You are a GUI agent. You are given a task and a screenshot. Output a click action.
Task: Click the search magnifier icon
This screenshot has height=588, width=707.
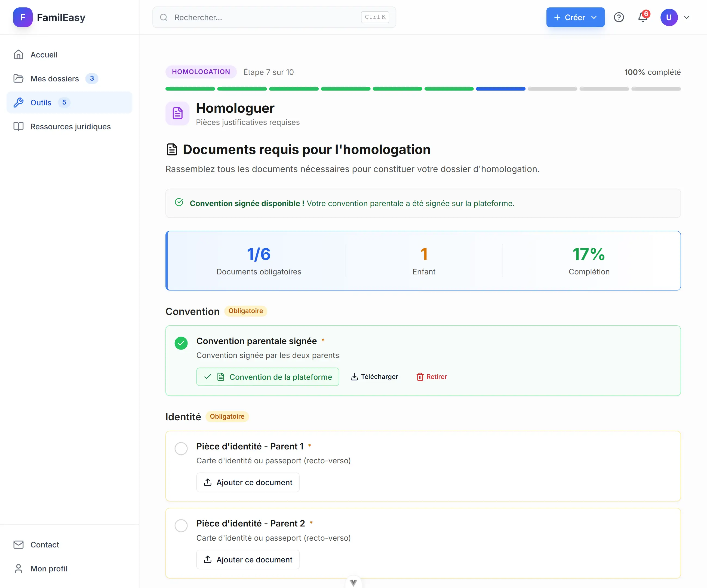point(164,17)
